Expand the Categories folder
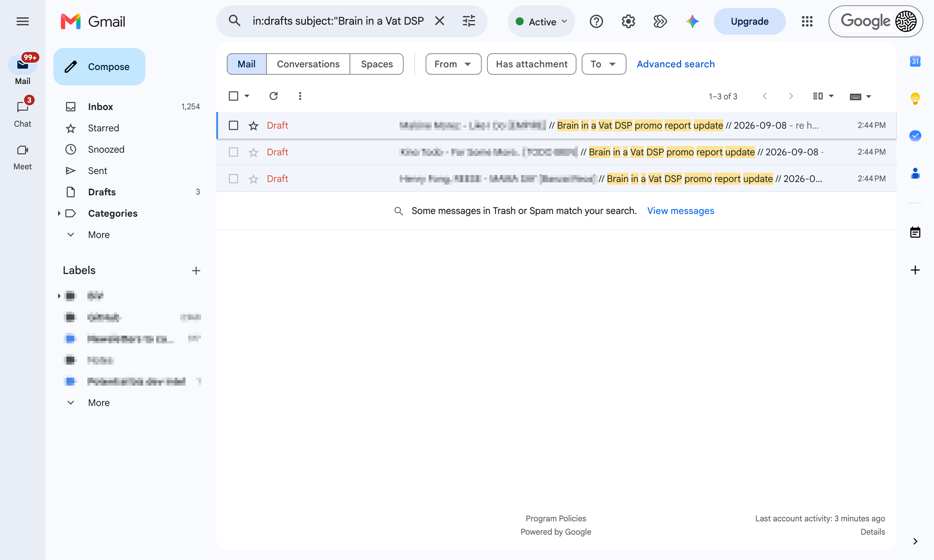934x560 pixels. tap(59, 213)
